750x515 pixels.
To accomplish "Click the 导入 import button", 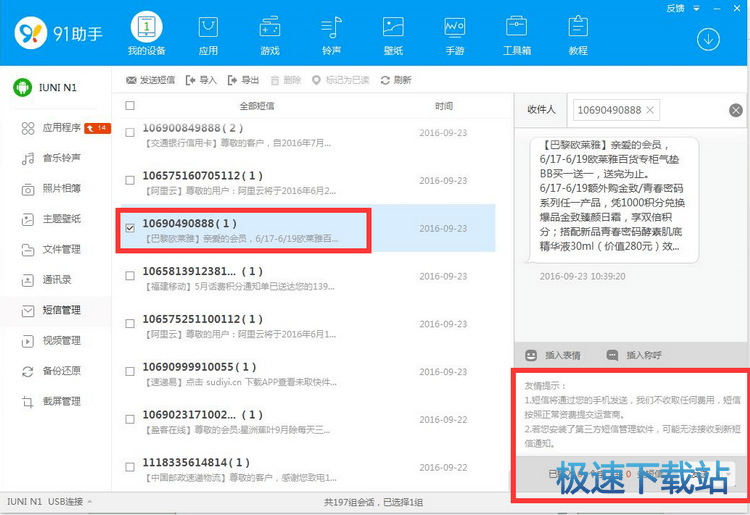I will pyautogui.click(x=201, y=80).
